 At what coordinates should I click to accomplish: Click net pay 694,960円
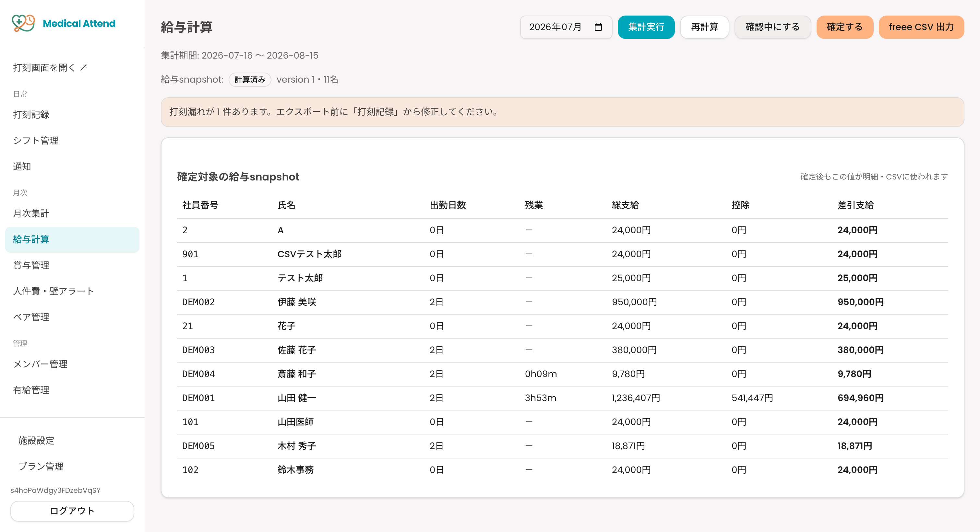pyautogui.click(x=861, y=398)
